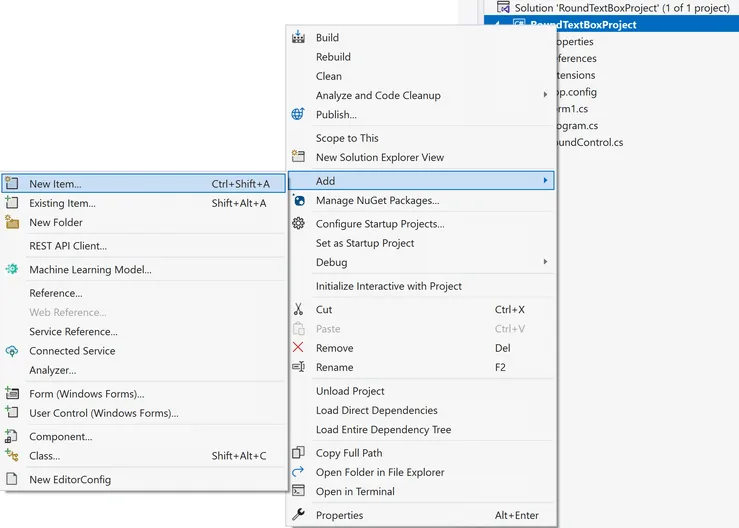Image resolution: width=739 pixels, height=528 pixels.
Task: Choose Scope to This
Action: click(x=347, y=138)
